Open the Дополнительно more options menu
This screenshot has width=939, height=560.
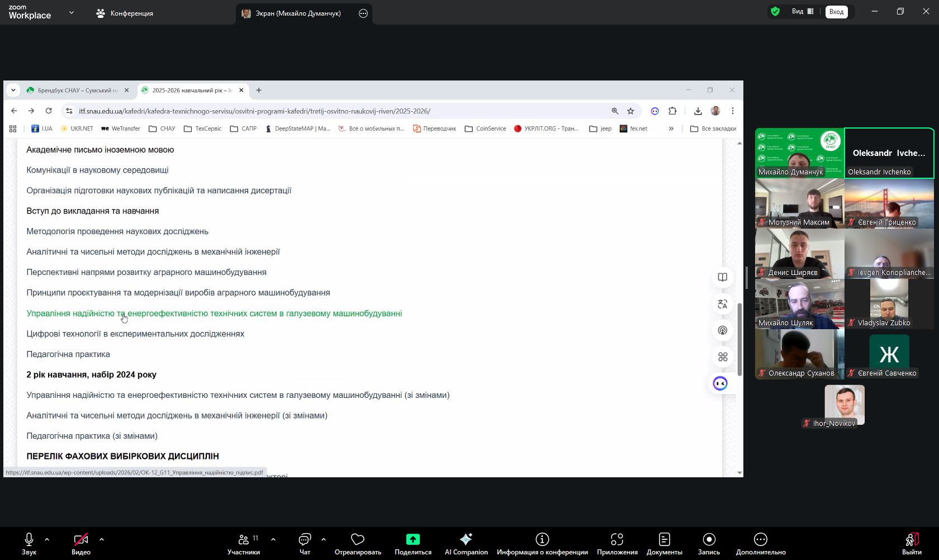pyautogui.click(x=760, y=543)
